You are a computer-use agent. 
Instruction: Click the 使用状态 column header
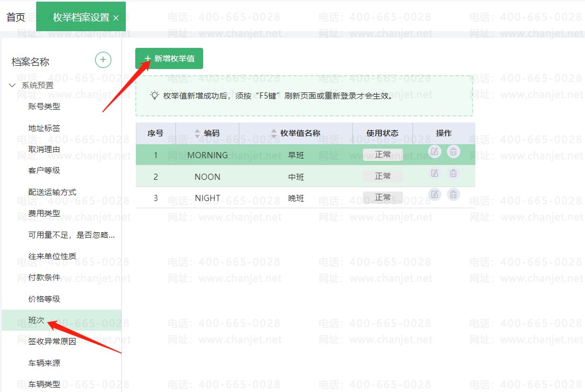382,133
